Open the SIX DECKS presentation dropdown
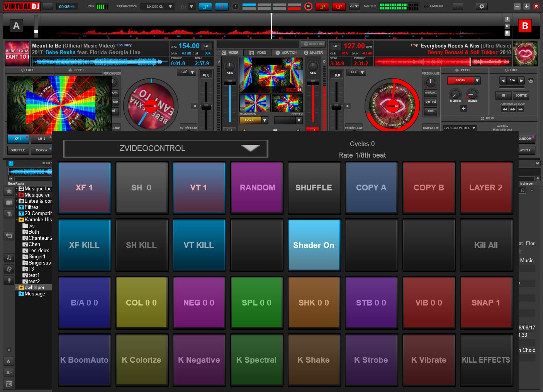543x392 pixels. tap(157, 7)
